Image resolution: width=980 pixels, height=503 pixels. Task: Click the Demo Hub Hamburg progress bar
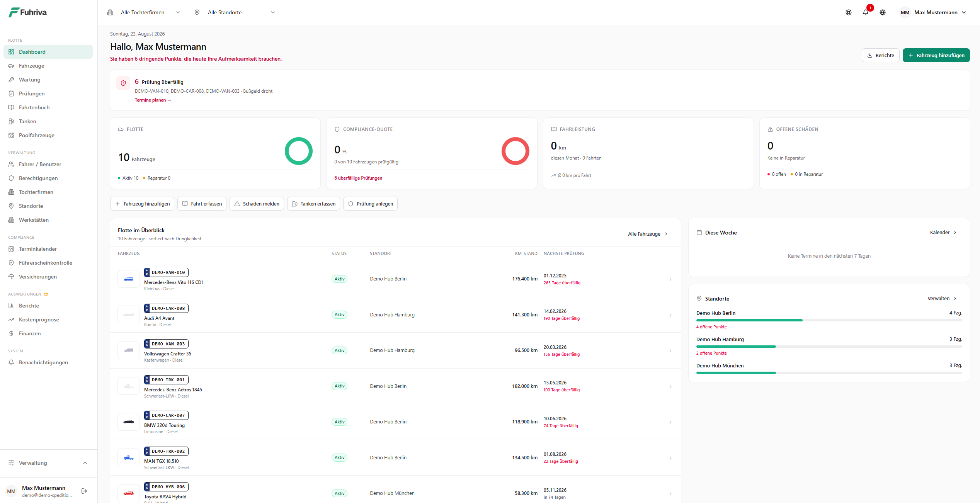point(829,347)
